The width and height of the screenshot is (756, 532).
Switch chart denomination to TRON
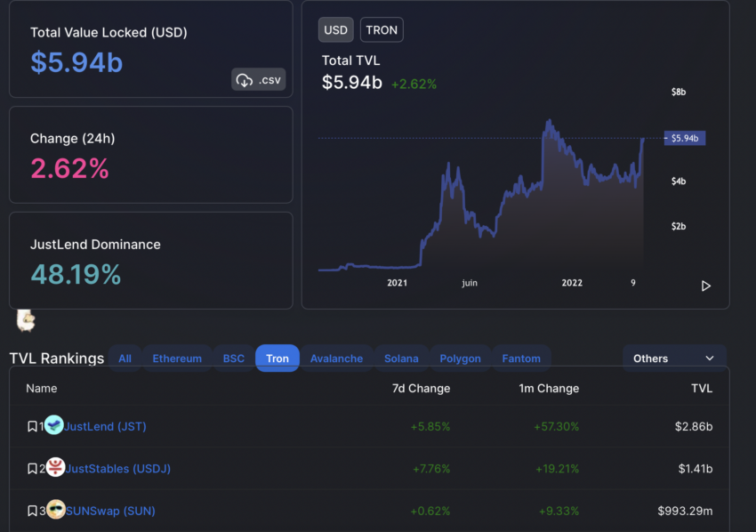click(x=382, y=30)
